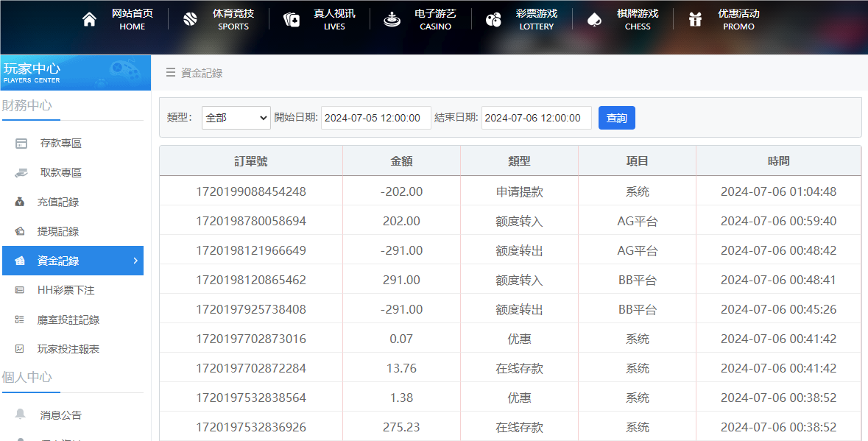Click the CASINO game icon
The height and width of the screenshot is (441, 868).
392,19
